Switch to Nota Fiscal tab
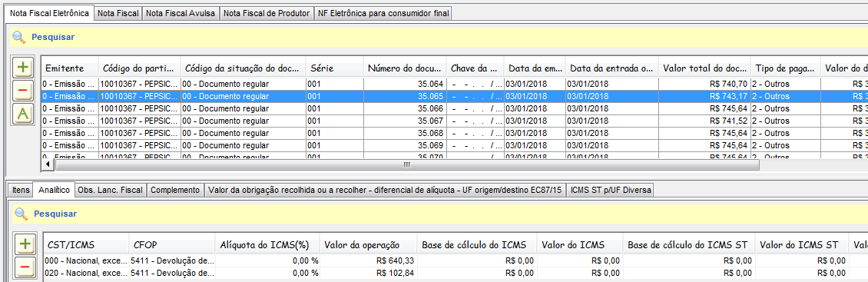Image resolution: width=868 pixels, height=282 pixels. 118,14
